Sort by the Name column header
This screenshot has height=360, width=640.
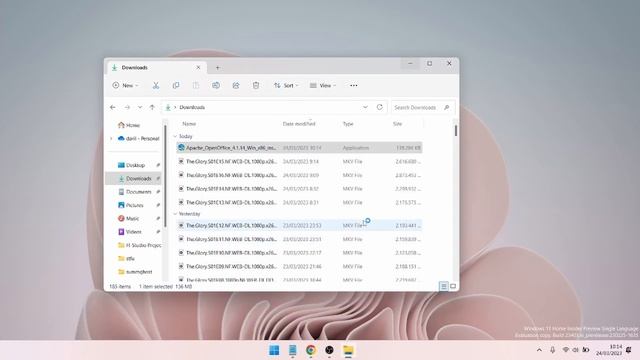[189, 124]
